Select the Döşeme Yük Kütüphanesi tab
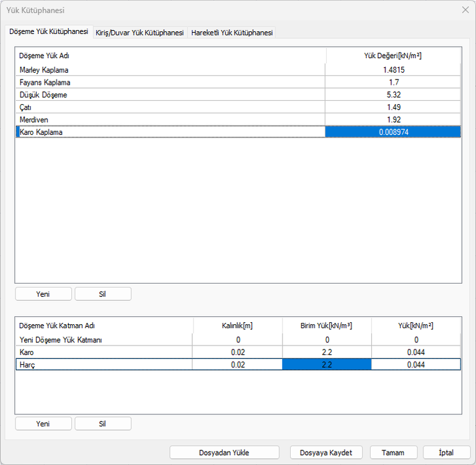 (48, 32)
